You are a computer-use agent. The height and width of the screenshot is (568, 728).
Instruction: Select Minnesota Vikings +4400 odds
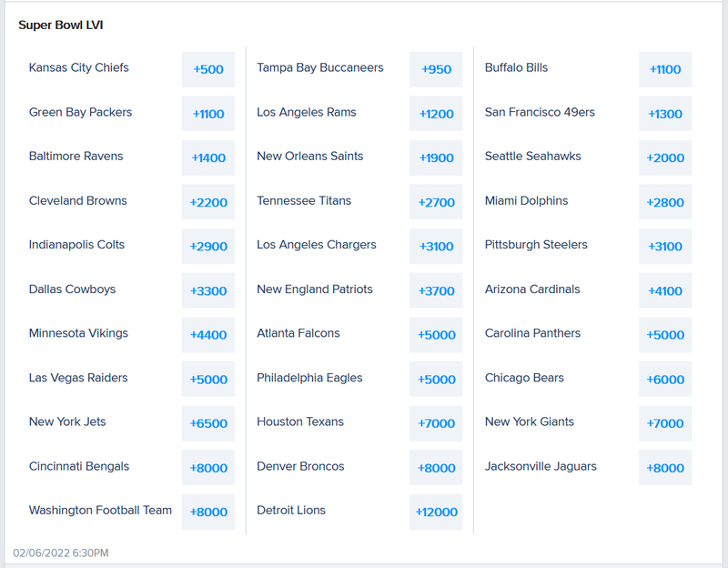point(208,335)
